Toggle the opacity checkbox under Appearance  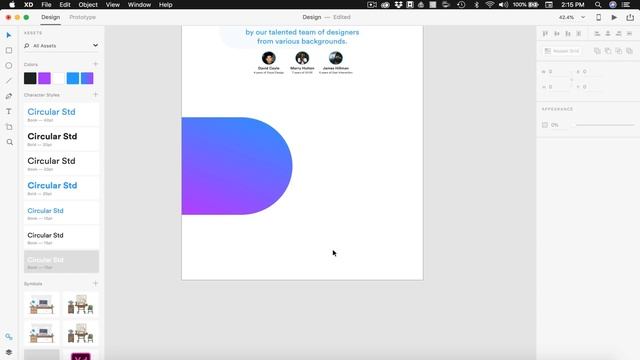coord(544,125)
